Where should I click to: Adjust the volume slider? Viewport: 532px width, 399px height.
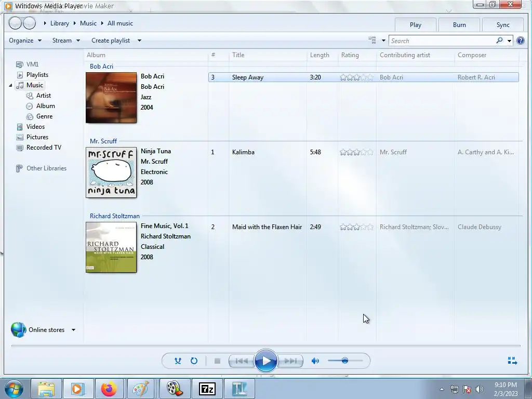tap(345, 361)
